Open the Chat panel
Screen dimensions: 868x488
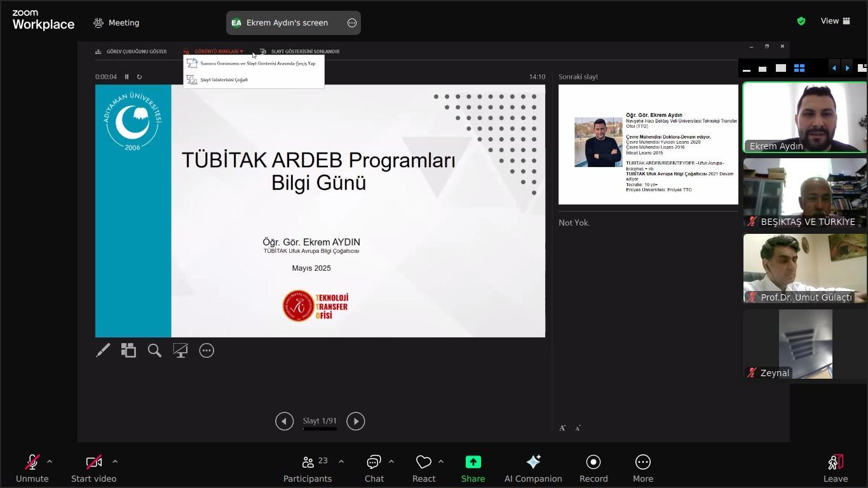(x=374, y=468)
